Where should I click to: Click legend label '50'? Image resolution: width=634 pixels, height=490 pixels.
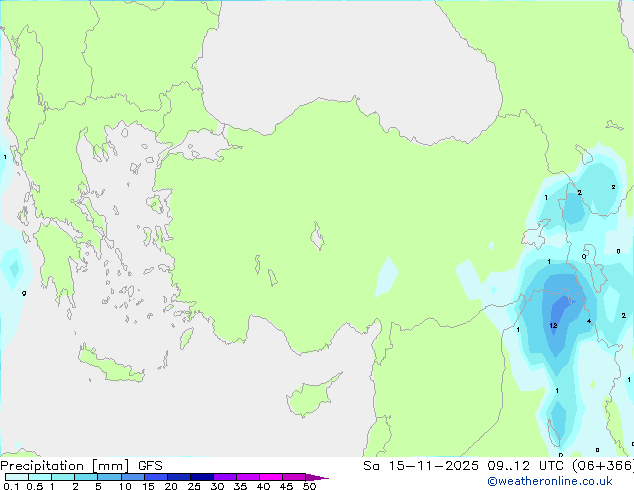pyautogui.click(x=309, y=486)
